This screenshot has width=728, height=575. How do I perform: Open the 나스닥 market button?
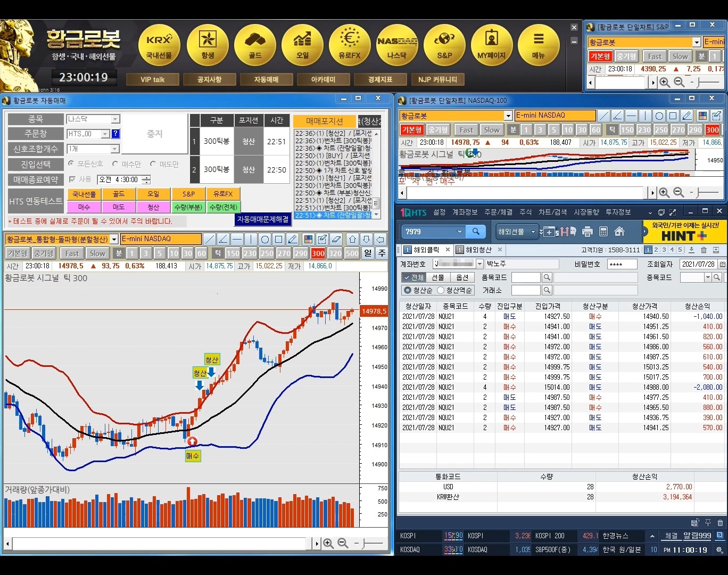tap(397, 46)
